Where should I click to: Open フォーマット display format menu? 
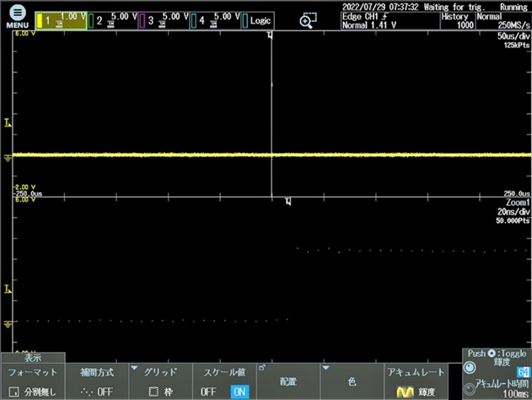[x=31, y=381]
